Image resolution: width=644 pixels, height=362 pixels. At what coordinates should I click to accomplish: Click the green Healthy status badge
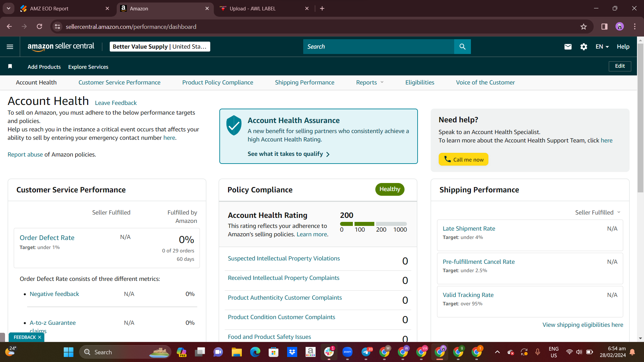(390, 189)
